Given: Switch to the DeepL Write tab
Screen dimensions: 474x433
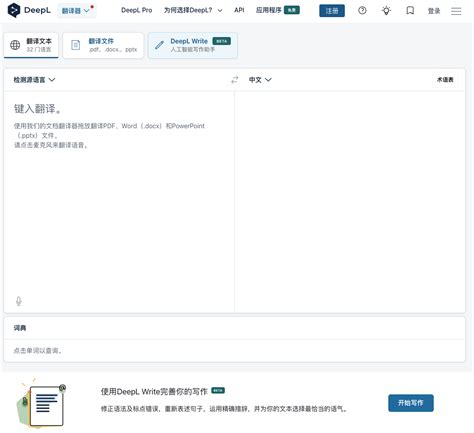Looking at the screenshot, I should [x=193, y=45].
